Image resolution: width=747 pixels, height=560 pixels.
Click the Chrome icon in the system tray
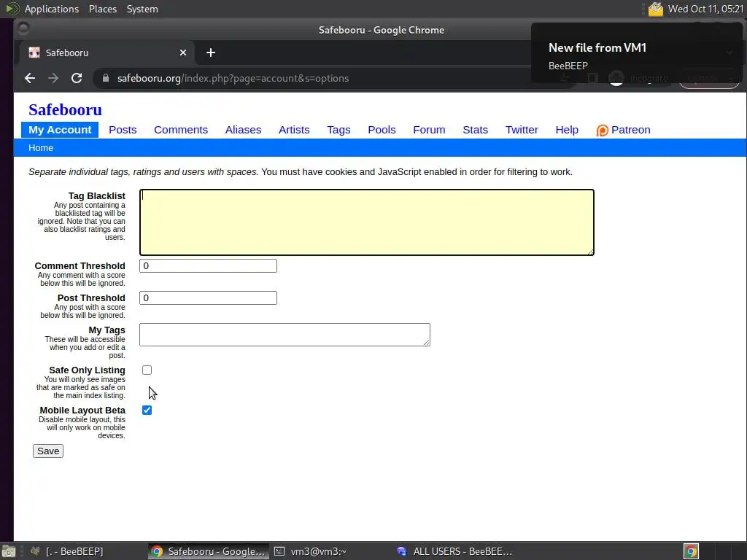click(x=691, y=551)
